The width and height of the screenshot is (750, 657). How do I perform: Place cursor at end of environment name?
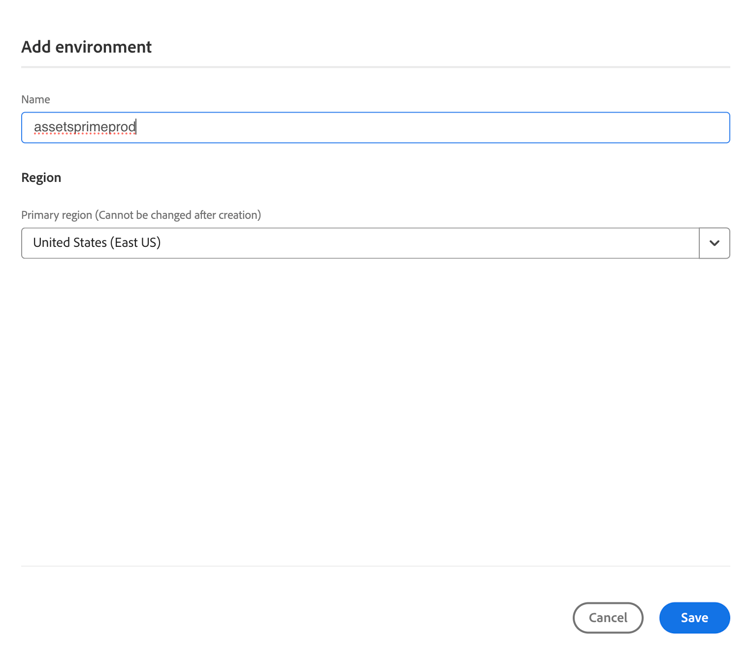(x=137, y=127)
